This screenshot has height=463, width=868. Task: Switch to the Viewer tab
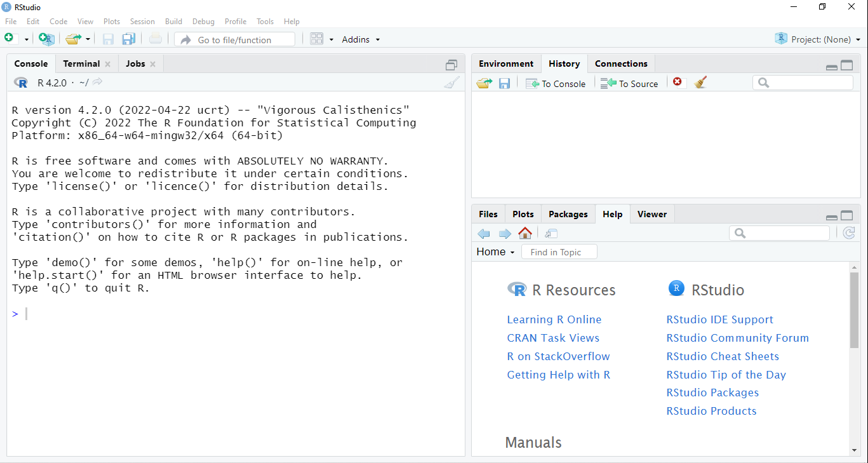click(652, 214)
